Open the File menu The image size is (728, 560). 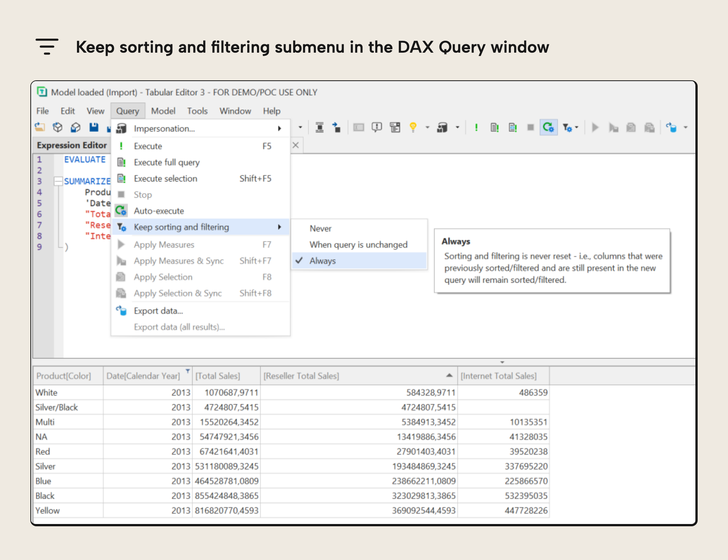click(42, 111)
